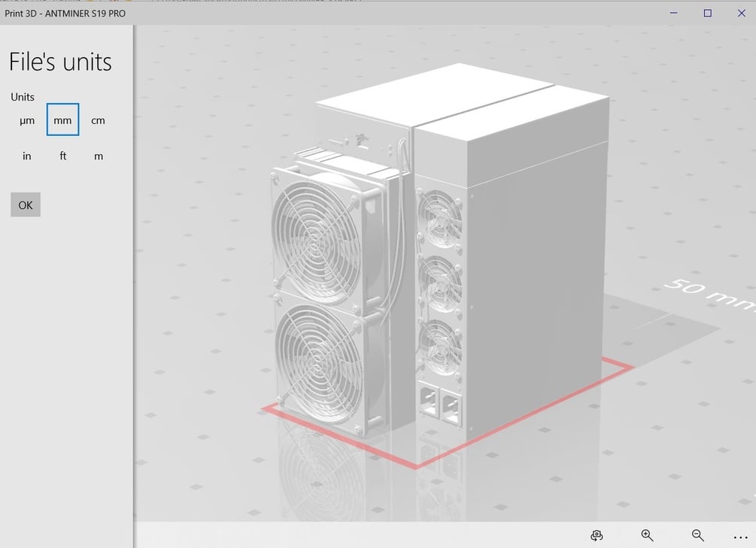Click the Print 3D title bar text

[x=65, y=14]
